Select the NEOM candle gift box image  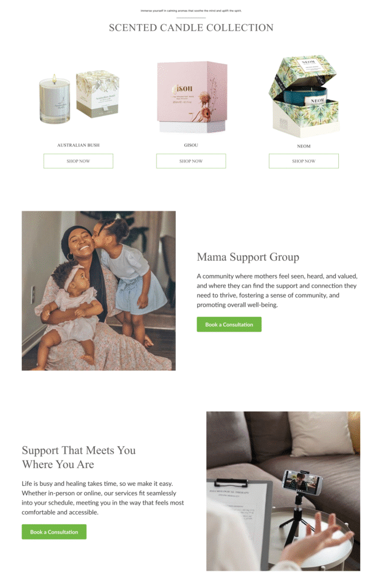click(x=303, y=96)
